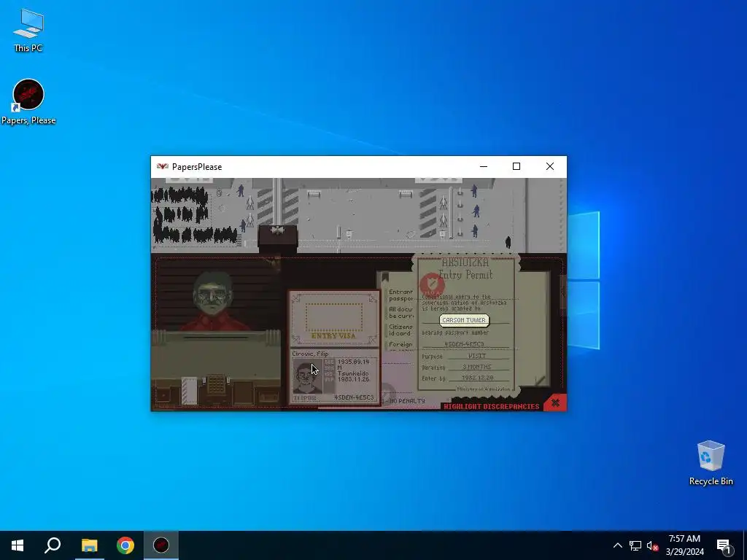747x560 pixels.
Task: Select passport number 4SDEN-4E5C3 in the passport
Action: 354,397
